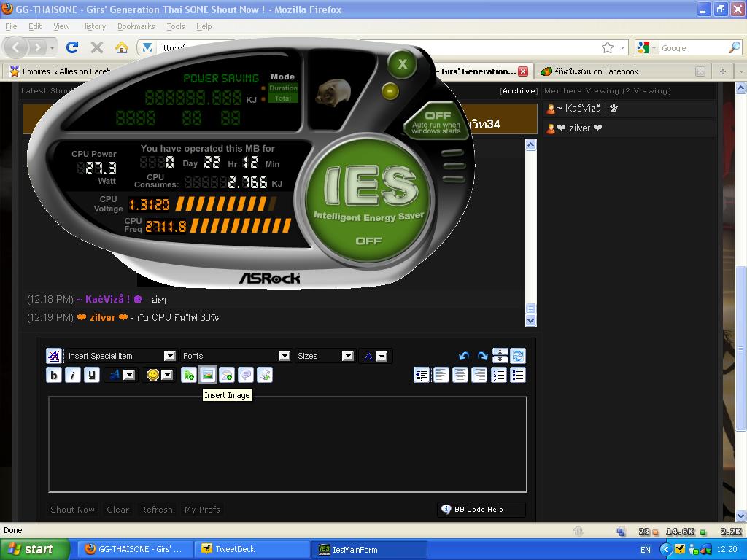
Task: Click the editor resize height icon
Action: (500, 356)
